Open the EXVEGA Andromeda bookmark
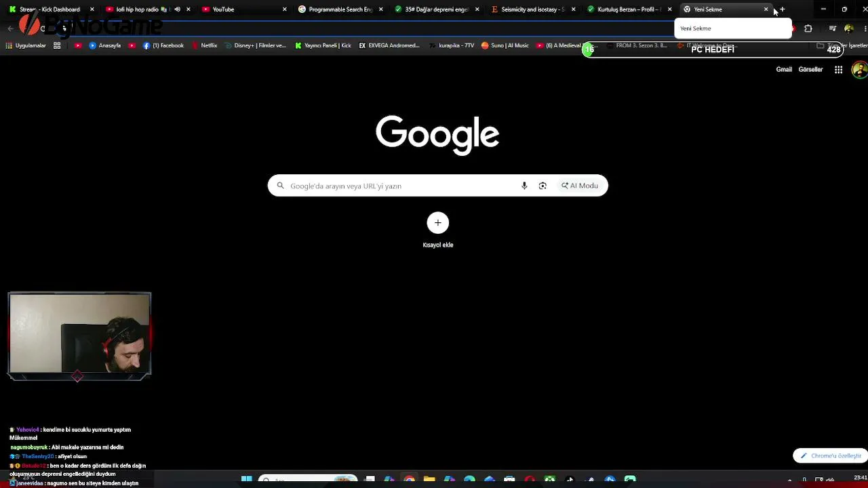 click(389, 45)
